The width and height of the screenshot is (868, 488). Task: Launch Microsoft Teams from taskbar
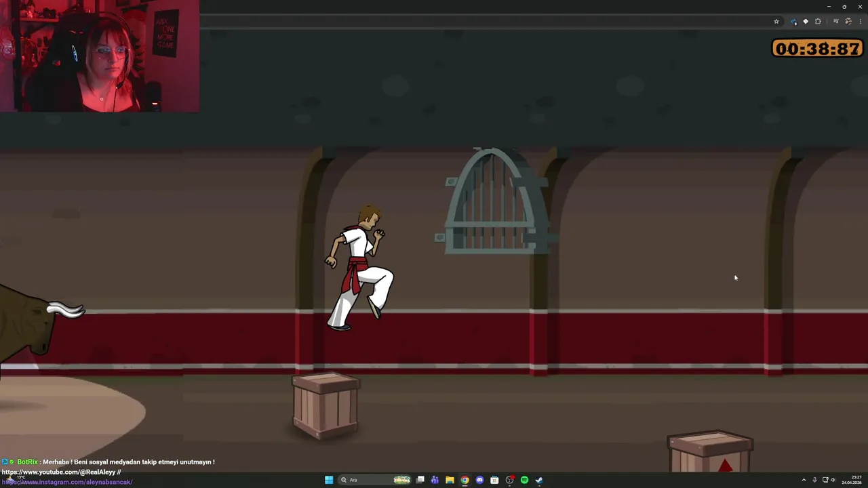(435, 480)
